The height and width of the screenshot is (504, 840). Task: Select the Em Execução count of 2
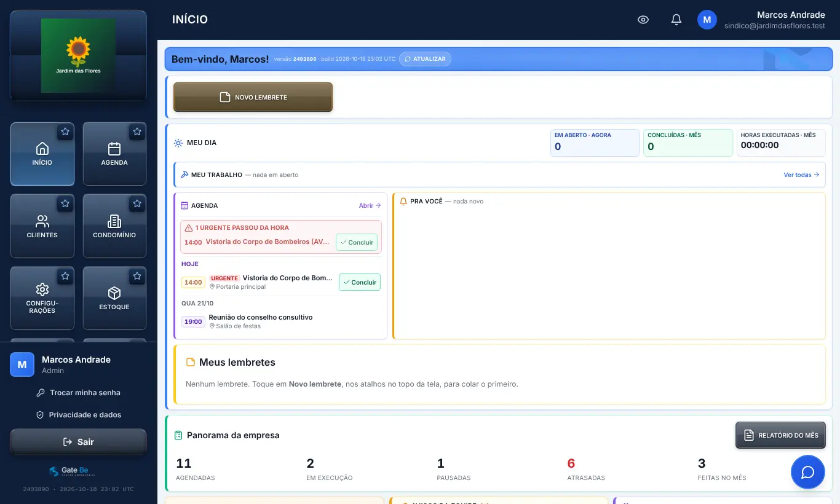coord(311,463)
